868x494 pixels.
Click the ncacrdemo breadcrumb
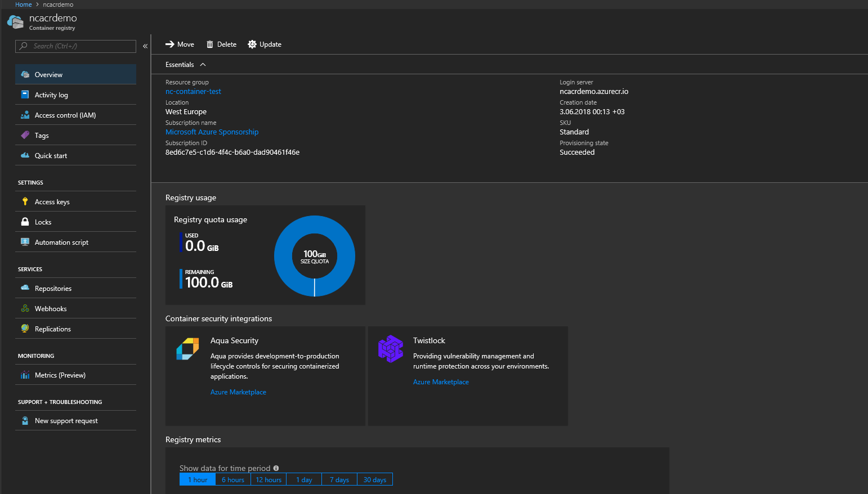pos(58,5)
